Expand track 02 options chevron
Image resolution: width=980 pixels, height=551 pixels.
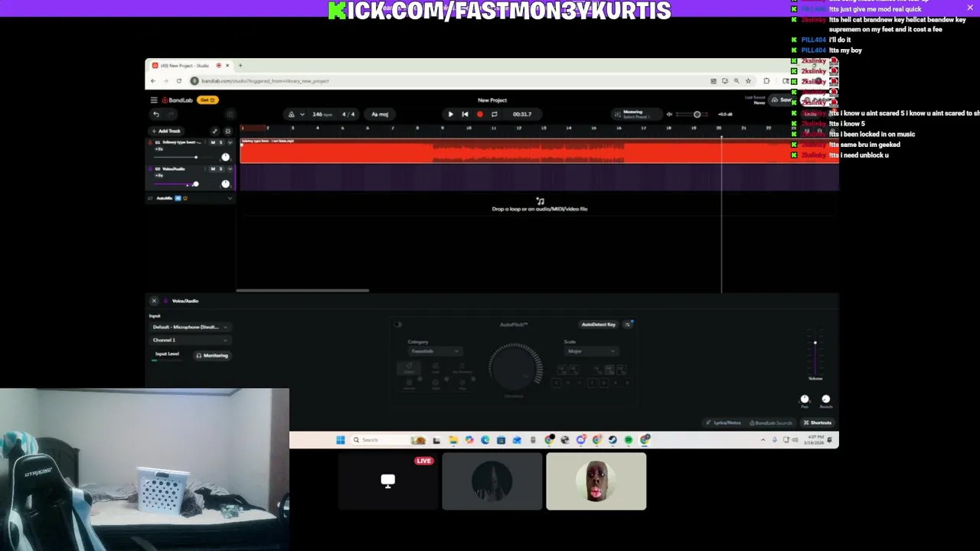tap(230, 169)
